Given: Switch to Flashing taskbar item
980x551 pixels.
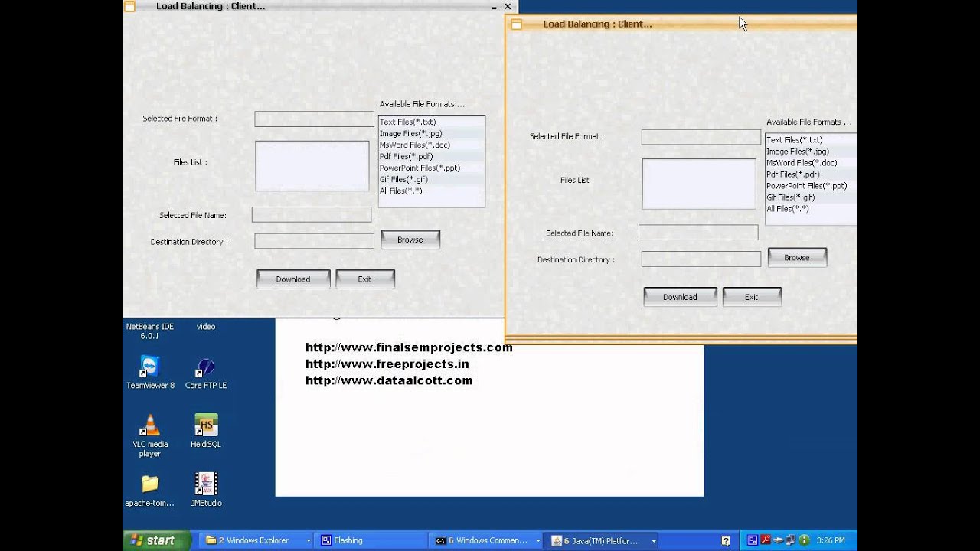Looking at the screenshot, I should 371,540.
